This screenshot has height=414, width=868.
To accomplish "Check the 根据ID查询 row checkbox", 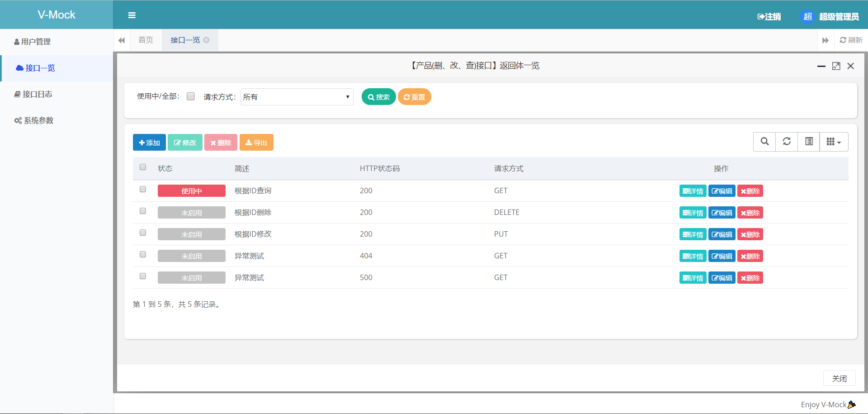I will pos(143,189).
